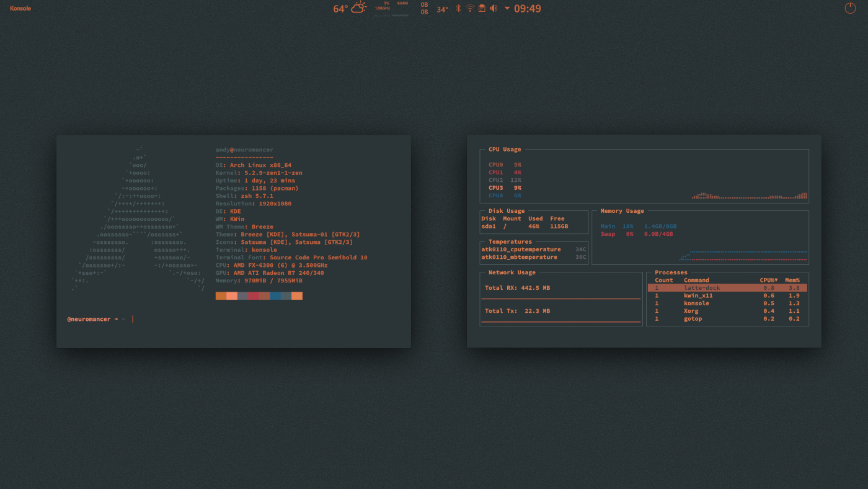Click the volume speaker icon
868x489 pixels.
click(494, 8)
